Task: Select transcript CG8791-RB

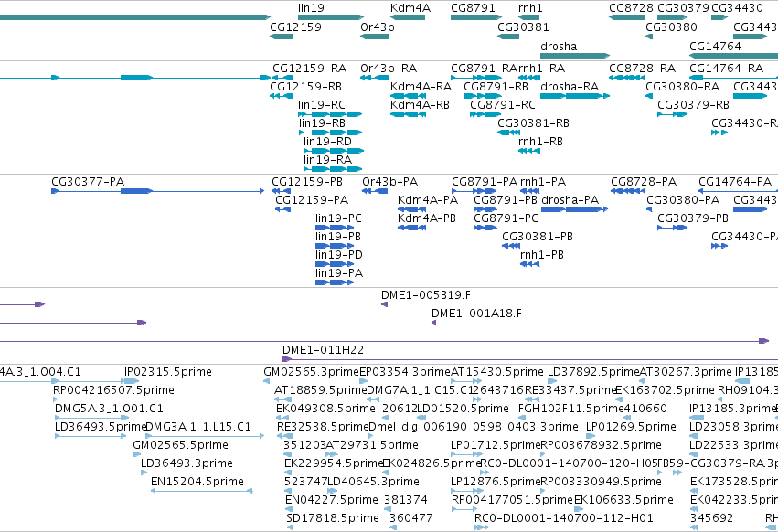Action: coord(483,96)
